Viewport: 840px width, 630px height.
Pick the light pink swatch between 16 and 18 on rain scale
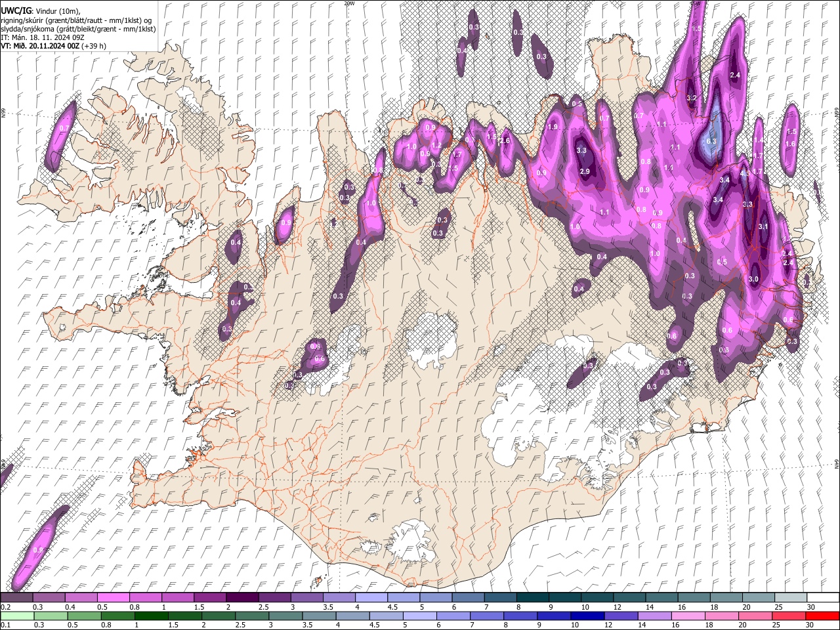[x=688, y=616]
